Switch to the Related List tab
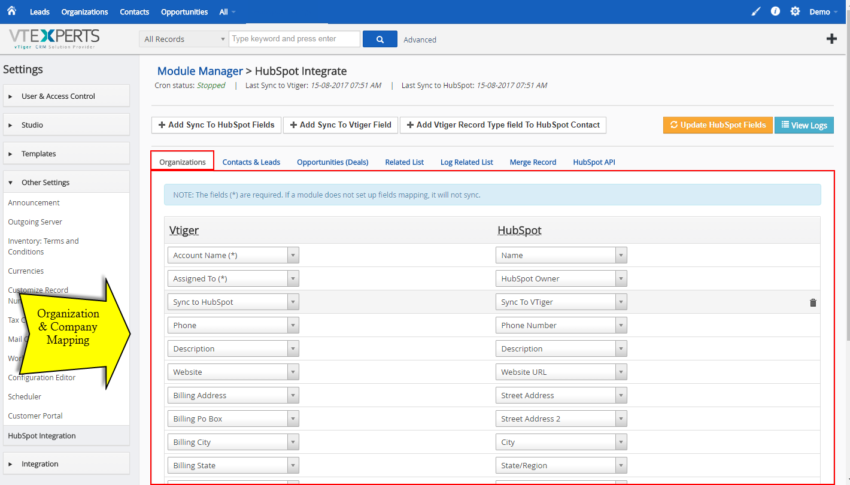Viewport: 850px width, 485px height. pos(404,162)
